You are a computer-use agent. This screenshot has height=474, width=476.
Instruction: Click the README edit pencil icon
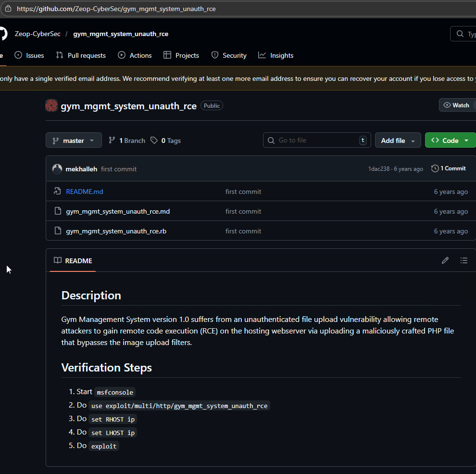[x=445, y=260]
